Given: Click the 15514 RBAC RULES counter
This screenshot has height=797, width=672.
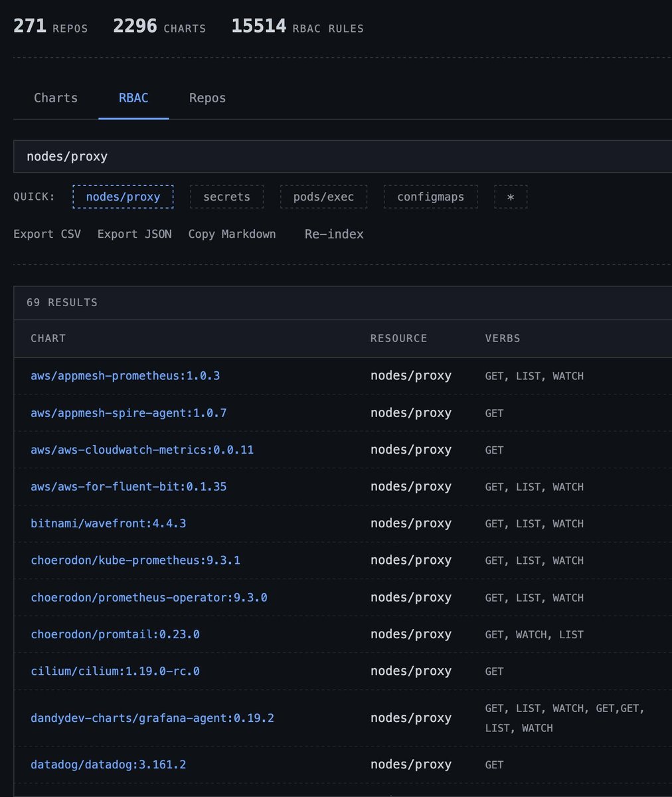Looking at the screenshot, I should pos(297,27).
